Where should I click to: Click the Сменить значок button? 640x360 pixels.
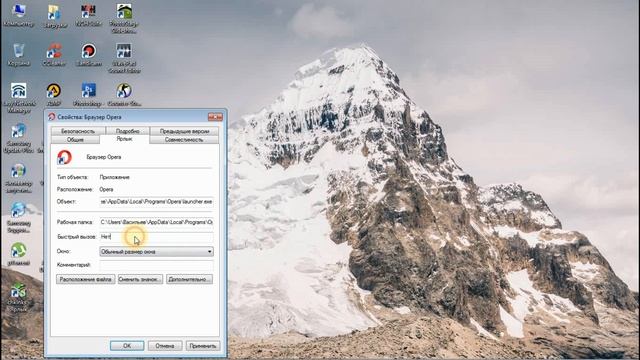[x=140, y=280]
